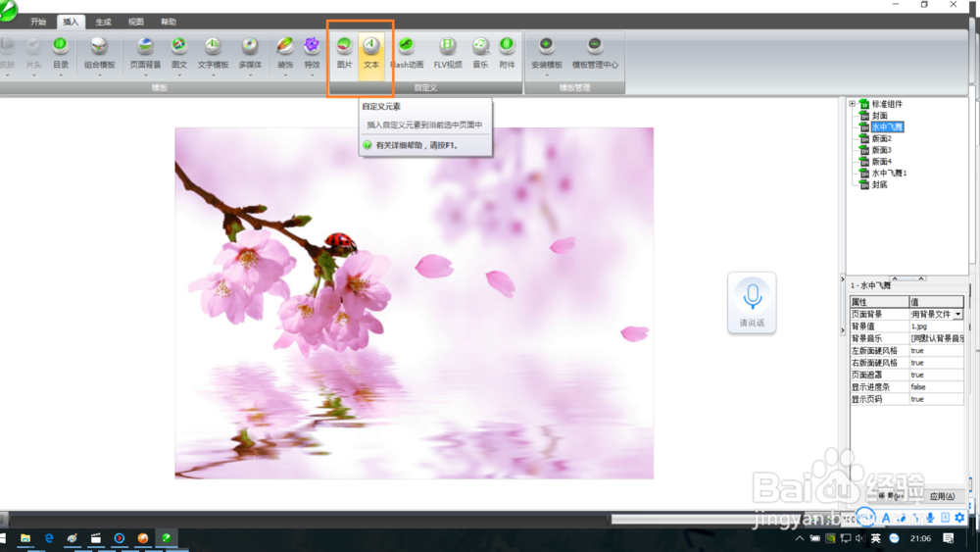This screenshot has height=552, width=980.
Task: Select the 版面4 page in the tree
Action: point(881,162)
